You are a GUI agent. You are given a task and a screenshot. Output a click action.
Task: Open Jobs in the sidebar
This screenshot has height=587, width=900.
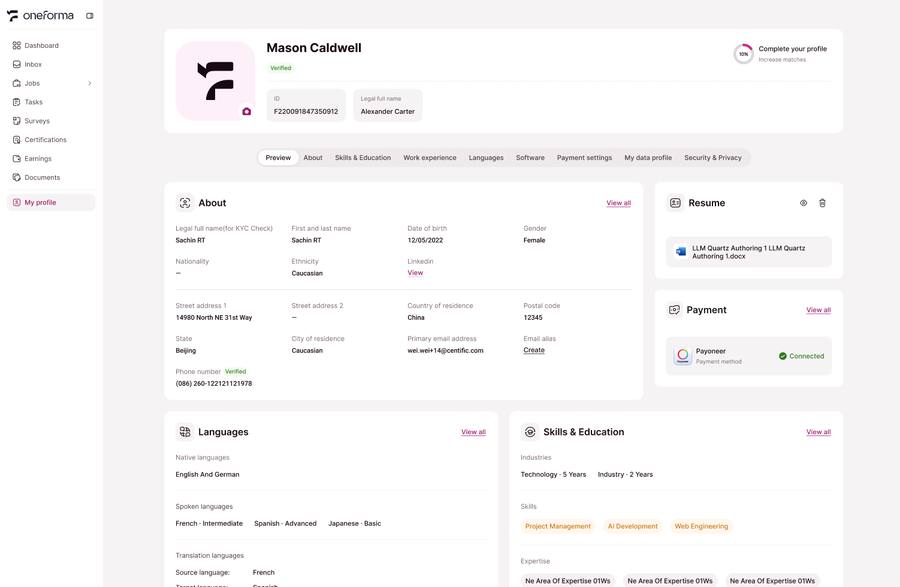click(51, 83)
